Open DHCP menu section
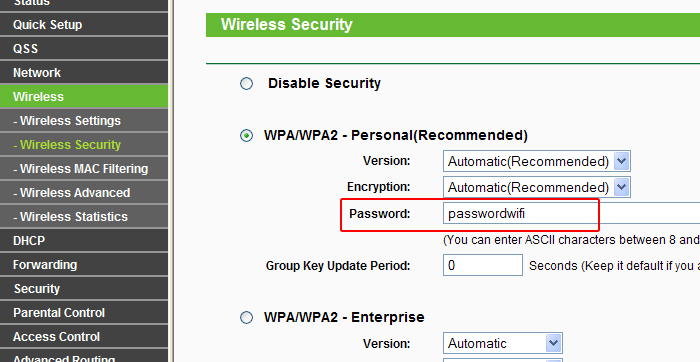This screenshot has width=700, height=362. click(84, 241)
